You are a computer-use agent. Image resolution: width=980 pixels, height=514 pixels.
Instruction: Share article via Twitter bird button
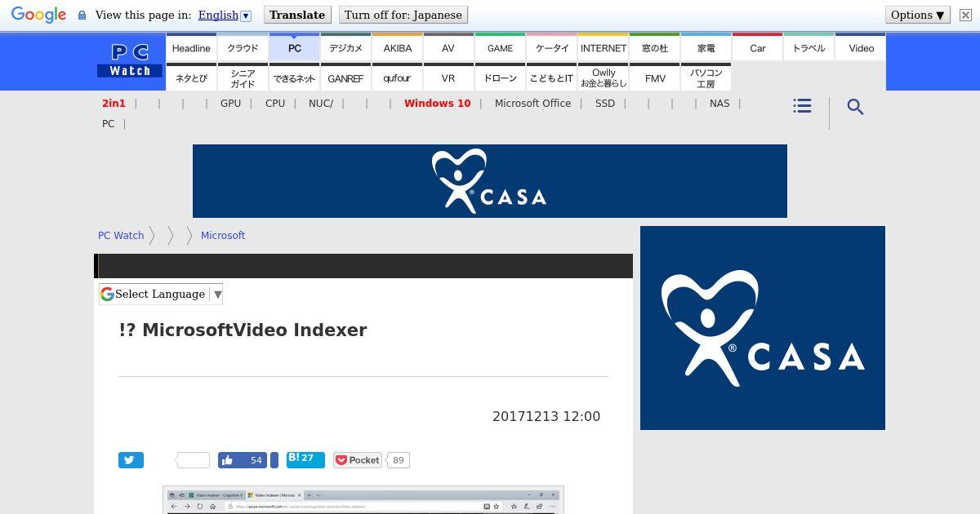pyautogui.click(x=131, y=460)
